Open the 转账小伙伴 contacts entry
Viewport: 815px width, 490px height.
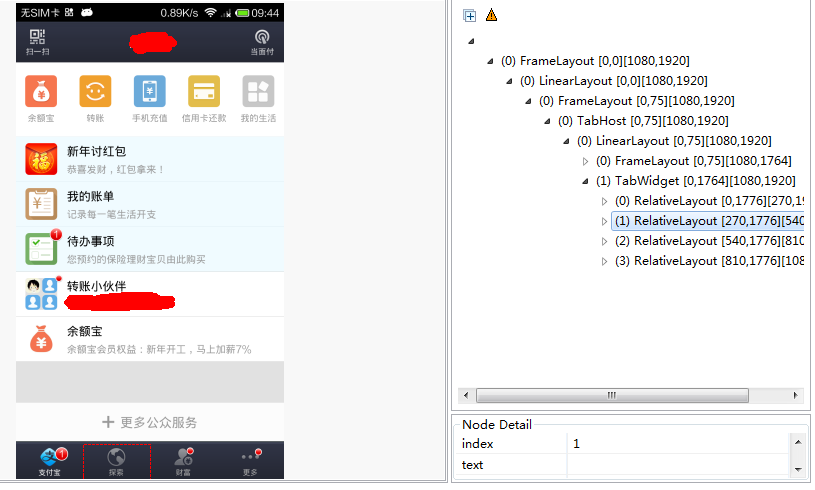pyautogui.click(x=150, y=294)
